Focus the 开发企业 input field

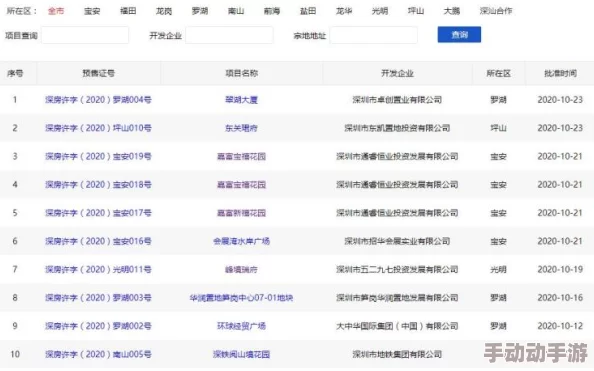(x=230, y=35)
